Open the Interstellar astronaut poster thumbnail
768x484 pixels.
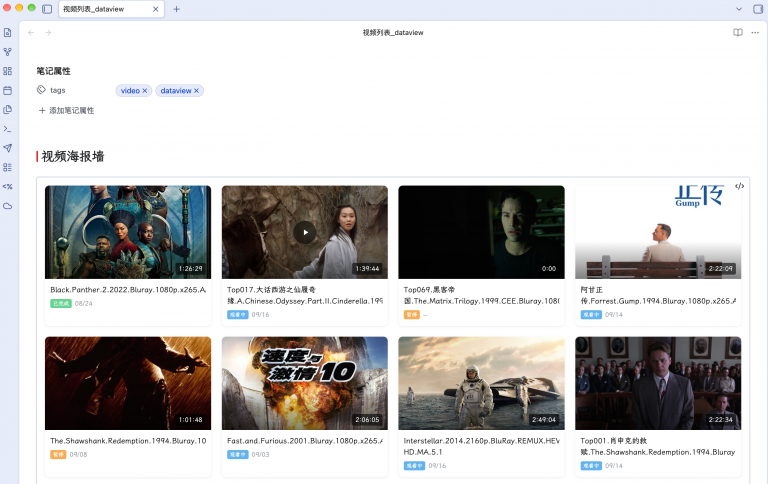481,383
